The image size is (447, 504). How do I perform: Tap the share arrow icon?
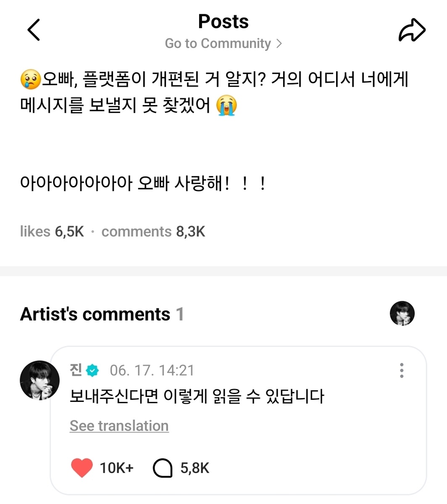[412, 30]
